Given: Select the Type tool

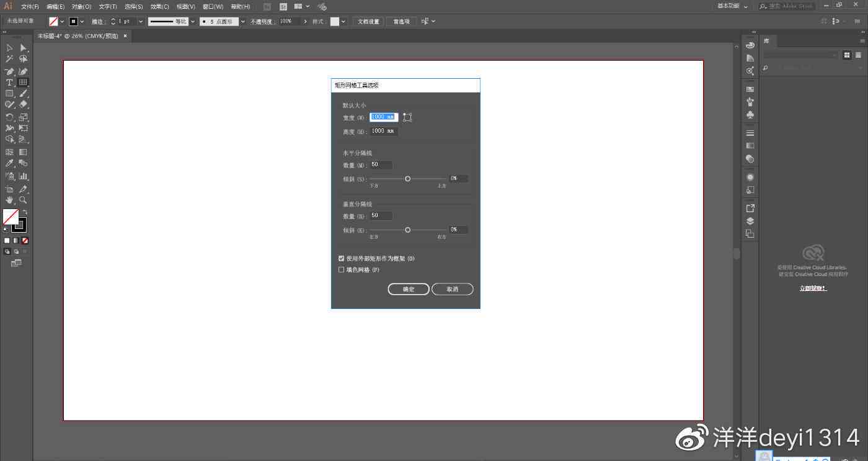Looking at the screenshot, I should (x=9, y=83).
